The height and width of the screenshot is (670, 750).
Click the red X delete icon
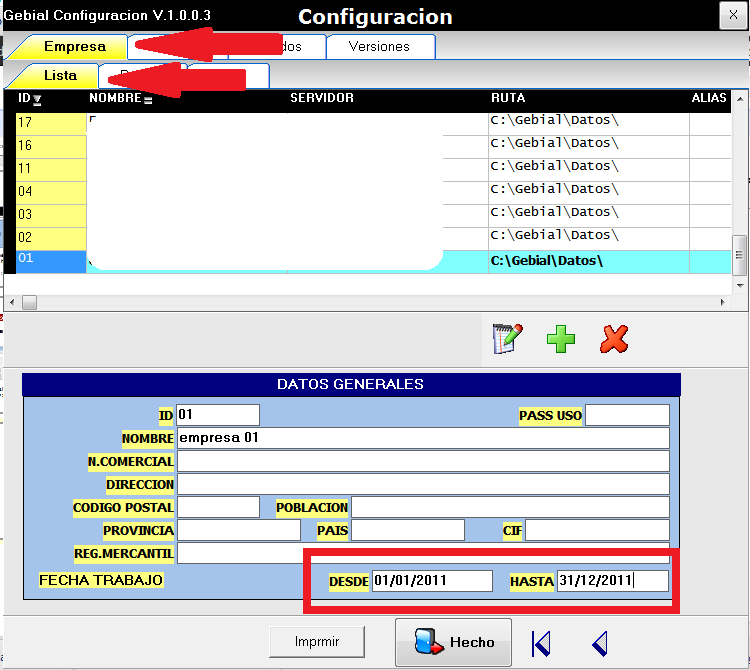pyautogui.click(x=613, y=338)
